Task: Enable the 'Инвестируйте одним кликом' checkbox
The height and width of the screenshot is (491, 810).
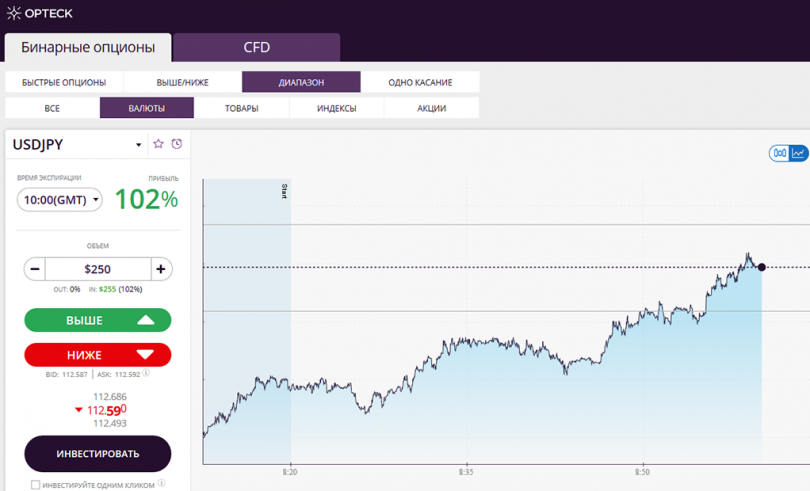Action: tap(36, 485)
